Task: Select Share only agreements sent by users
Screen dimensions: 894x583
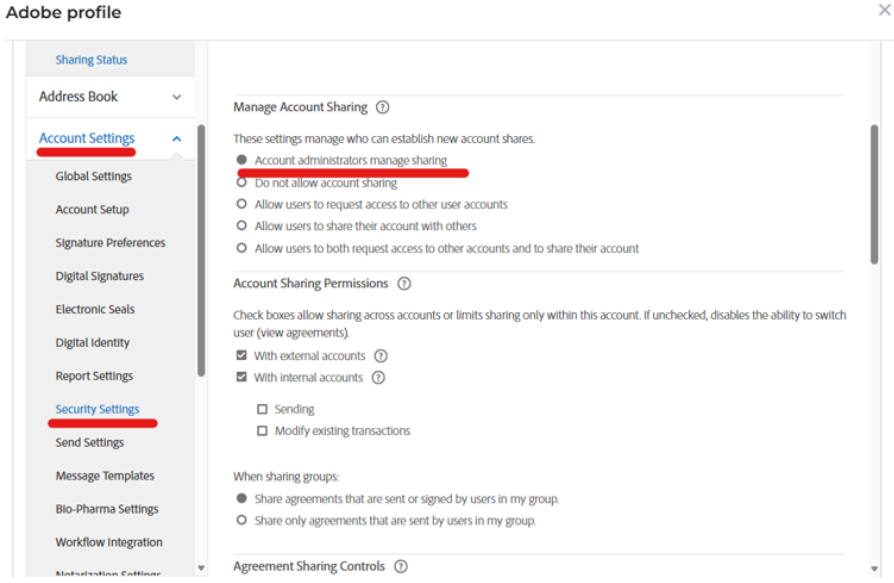Action: click(241, 521)
